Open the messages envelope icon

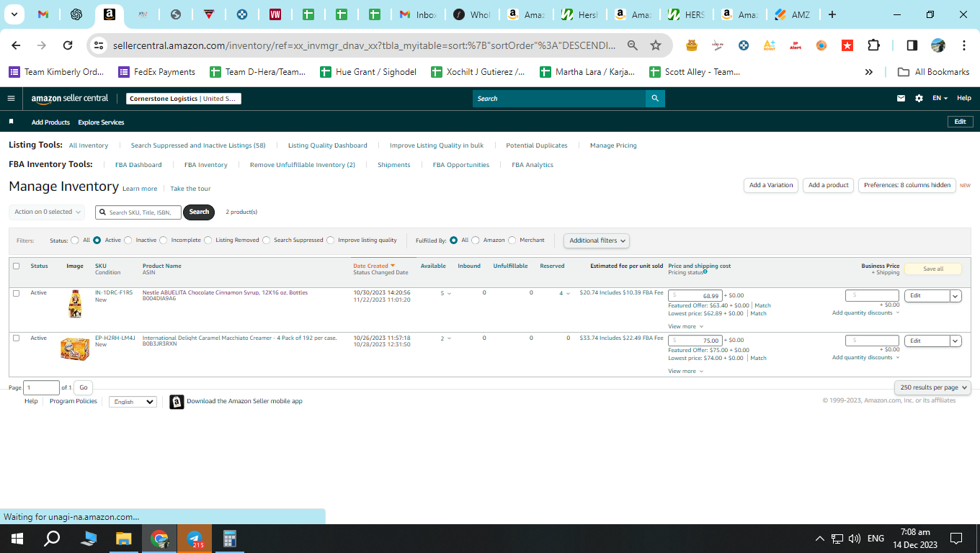point(901,99)
